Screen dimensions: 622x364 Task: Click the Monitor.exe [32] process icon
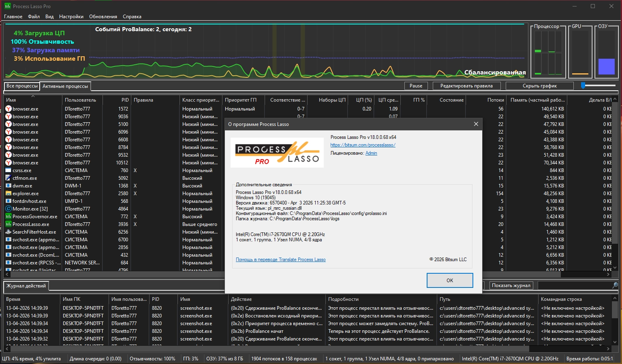click(x=8, y=209)
